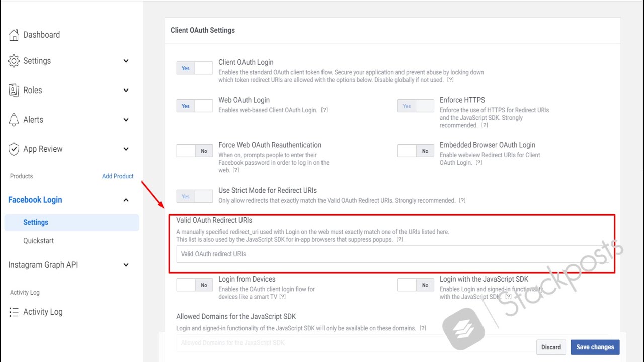Click the 'Valid OAuth Redirect URIs' label
The image size is (644, 362).
pyautogui.click(x=214, y=220)
